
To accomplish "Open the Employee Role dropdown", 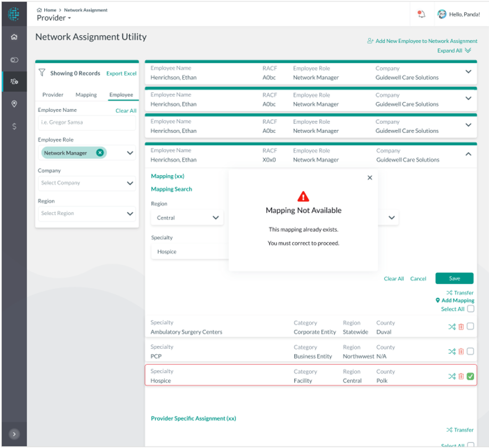I will pyautogui.click(x=130, y=153).
